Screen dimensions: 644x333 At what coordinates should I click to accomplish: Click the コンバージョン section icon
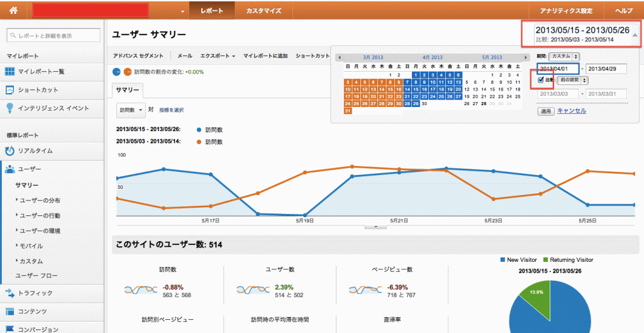(10, 329)
